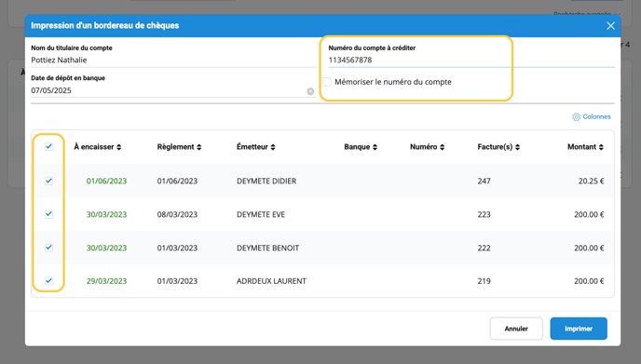Focus the Nom du titulaire du compte field
This screenshot has width=641, height=364.
173,61
